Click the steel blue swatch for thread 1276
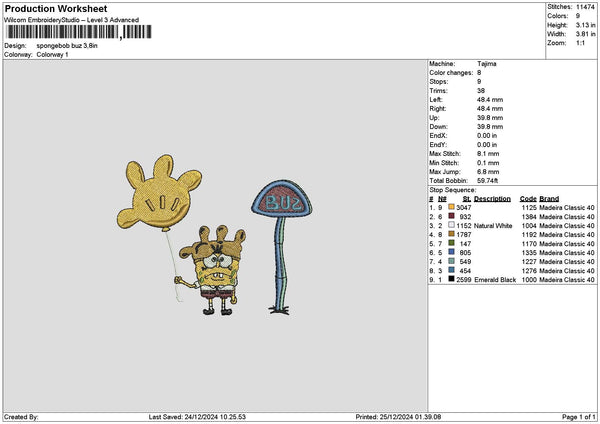Screen dimensions: 600x424 coord(451,270)
